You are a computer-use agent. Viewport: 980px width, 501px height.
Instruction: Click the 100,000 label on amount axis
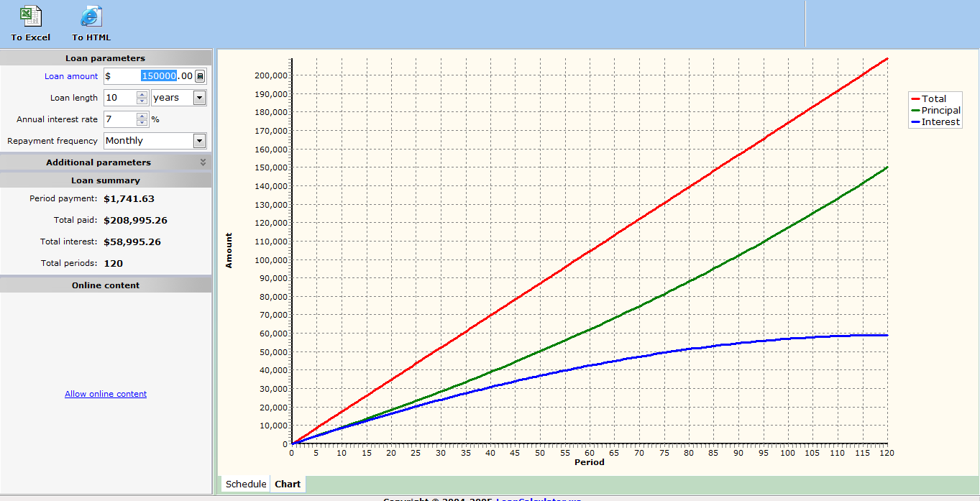(x=271, y=259)
